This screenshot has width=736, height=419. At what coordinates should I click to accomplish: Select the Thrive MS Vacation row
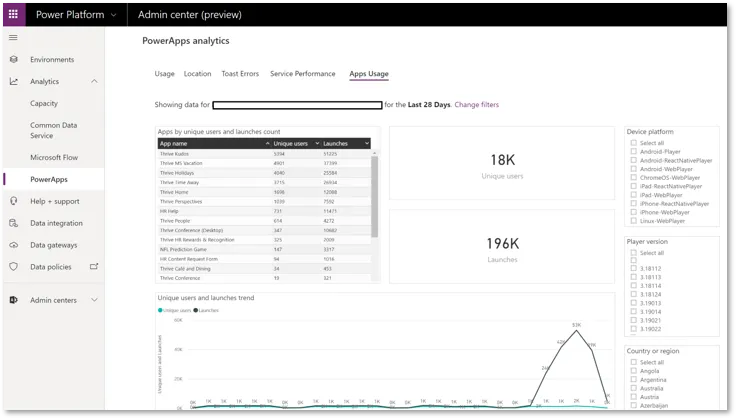(x=264, y=163)
